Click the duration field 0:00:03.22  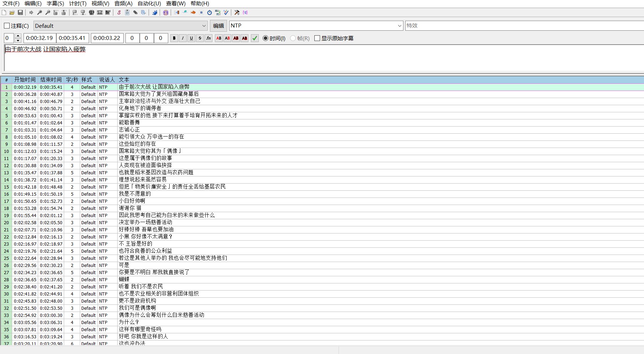click(x=107, y=38)
